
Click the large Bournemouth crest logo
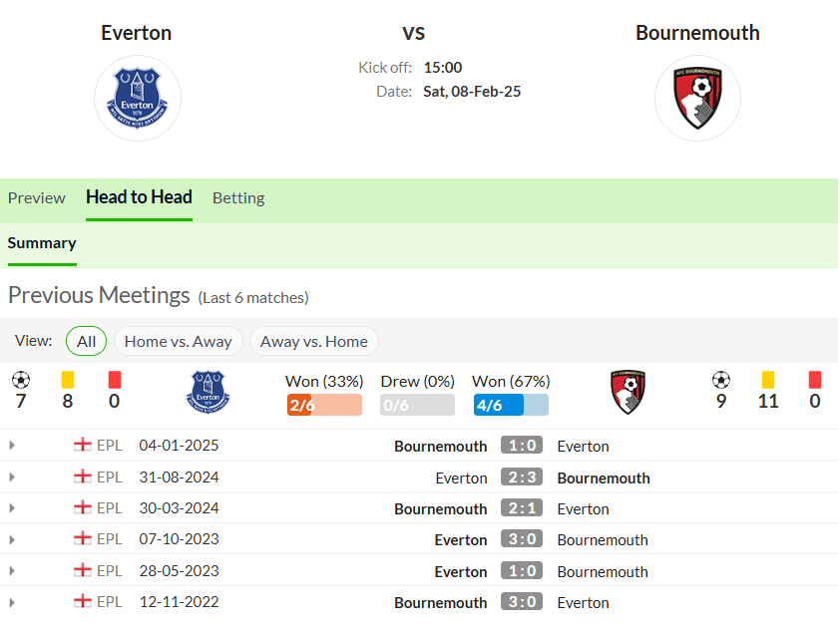click(x=697, y=99)
